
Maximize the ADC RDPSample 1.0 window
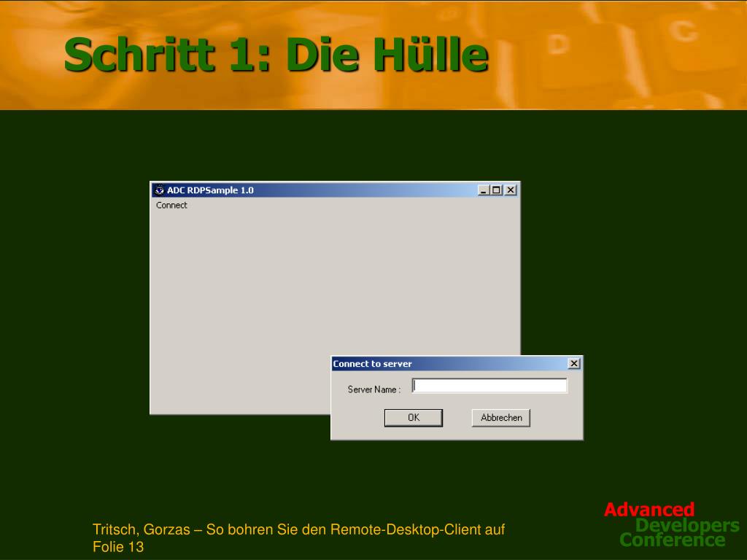(496, 190)
